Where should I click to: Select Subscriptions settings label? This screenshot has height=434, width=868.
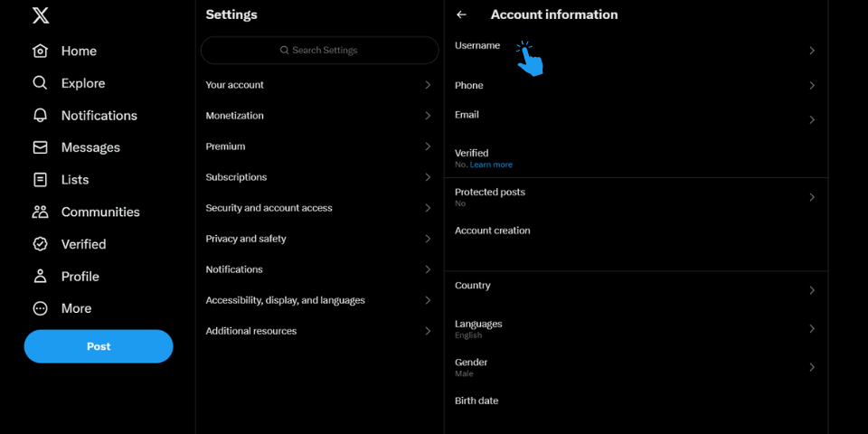(x=236, y=177)
